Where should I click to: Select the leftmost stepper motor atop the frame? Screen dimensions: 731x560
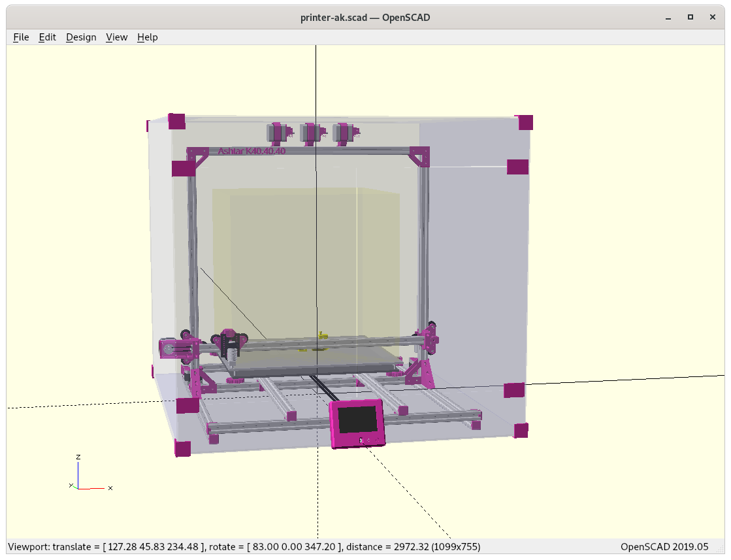pos(279,133)
